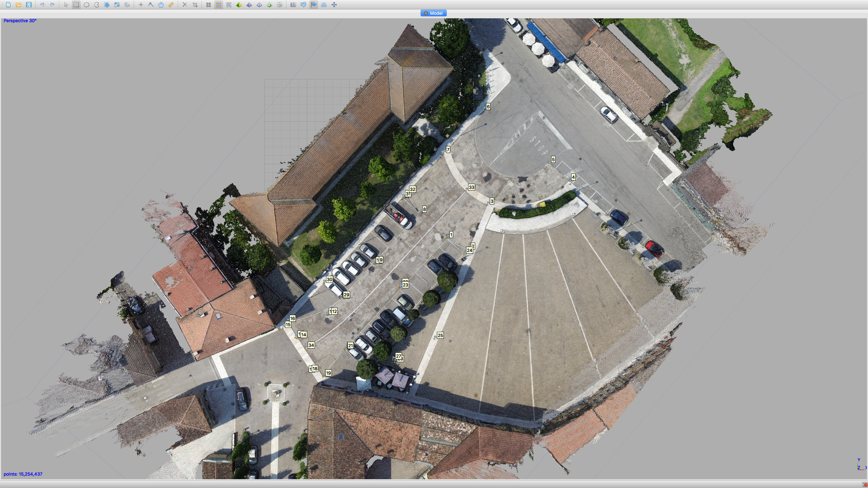Image resolution: width=868 pixels, height=488 pixels.
Task: Toggle Show Shapes
Action: 303,5
